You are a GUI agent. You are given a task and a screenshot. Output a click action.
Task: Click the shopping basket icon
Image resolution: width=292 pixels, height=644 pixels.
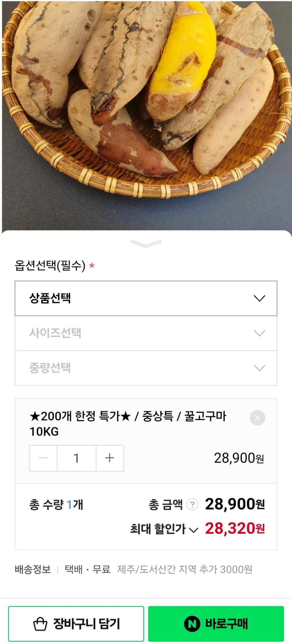[40, 624]
